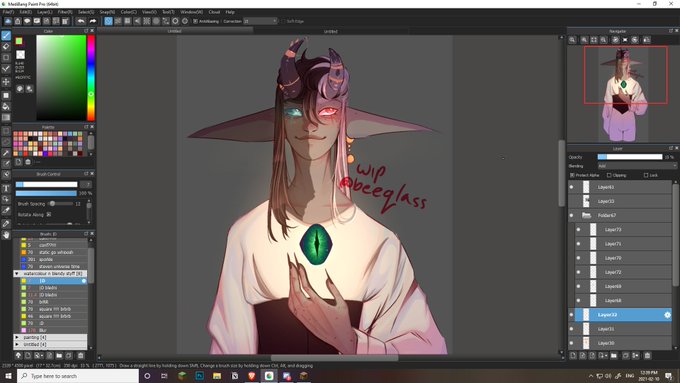Select the Gradient tool
Image resolution: width=680 pixels, height=383 pixels.
pyautogui.click(x=6, y=118)
